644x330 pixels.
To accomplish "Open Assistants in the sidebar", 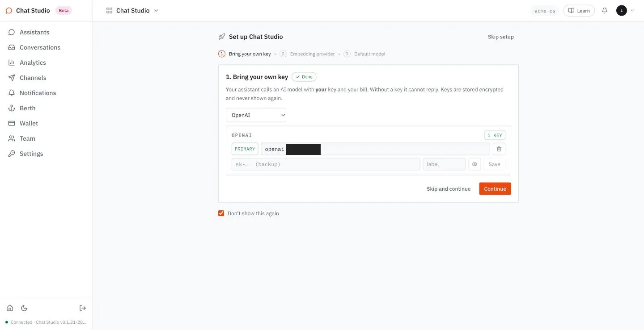I will pyautogui.click(x=47, y=32).
